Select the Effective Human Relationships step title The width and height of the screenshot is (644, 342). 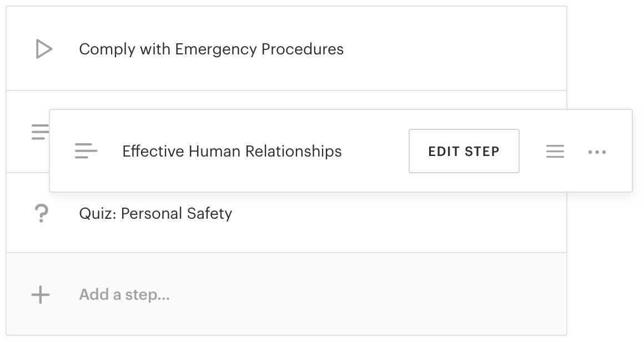coord(232,151)
